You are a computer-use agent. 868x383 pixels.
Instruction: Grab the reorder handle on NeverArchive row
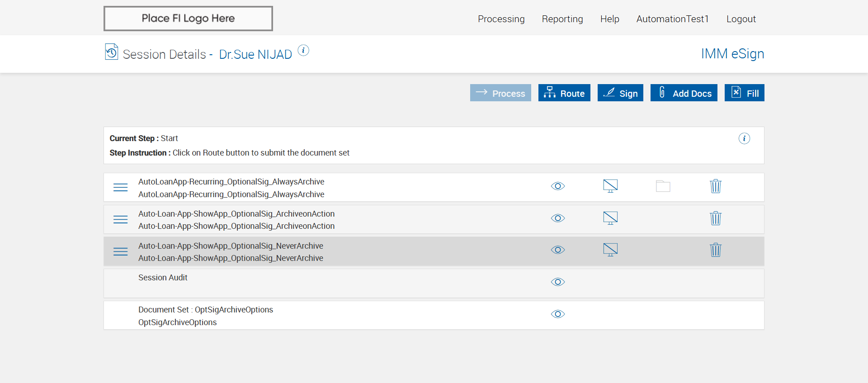click(x=120, y=251)
